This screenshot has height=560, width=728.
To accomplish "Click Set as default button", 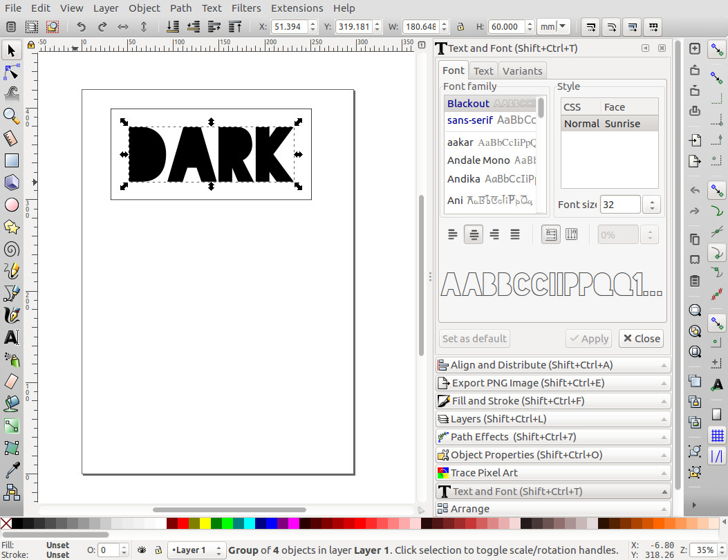I will tap(474, 339).
